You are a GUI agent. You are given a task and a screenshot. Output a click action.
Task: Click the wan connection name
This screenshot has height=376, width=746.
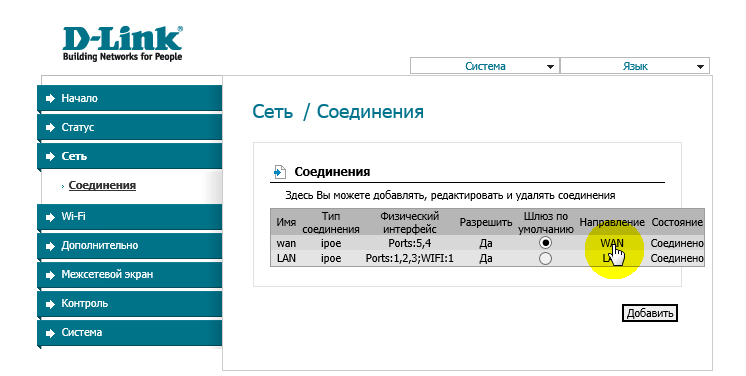click(286, 243)
